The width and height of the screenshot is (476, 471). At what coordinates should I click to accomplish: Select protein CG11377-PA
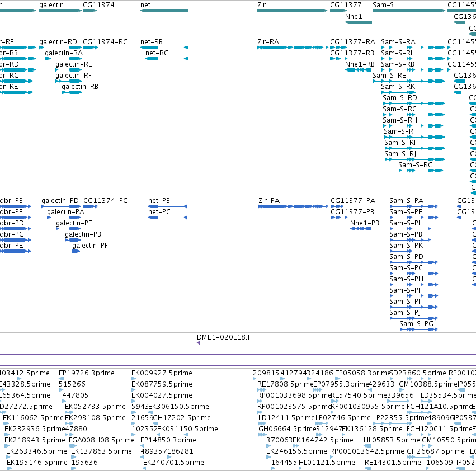337,206
